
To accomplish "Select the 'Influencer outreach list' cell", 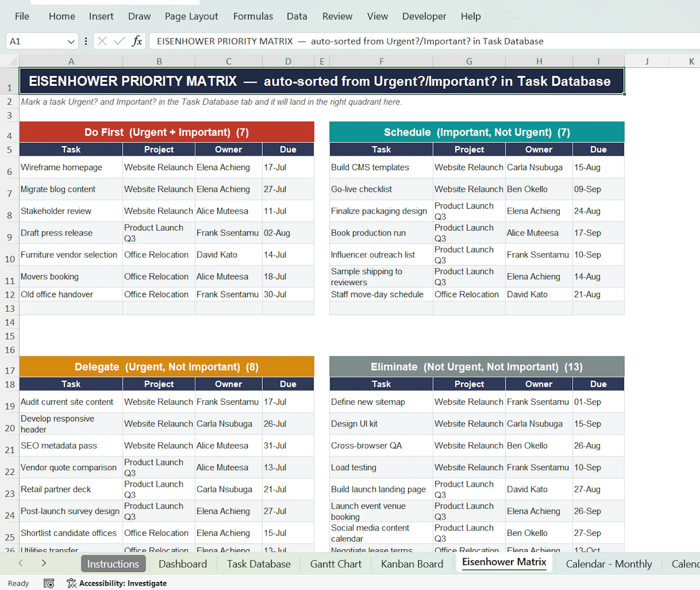I will pyautogui.click(x=381, y=255).
